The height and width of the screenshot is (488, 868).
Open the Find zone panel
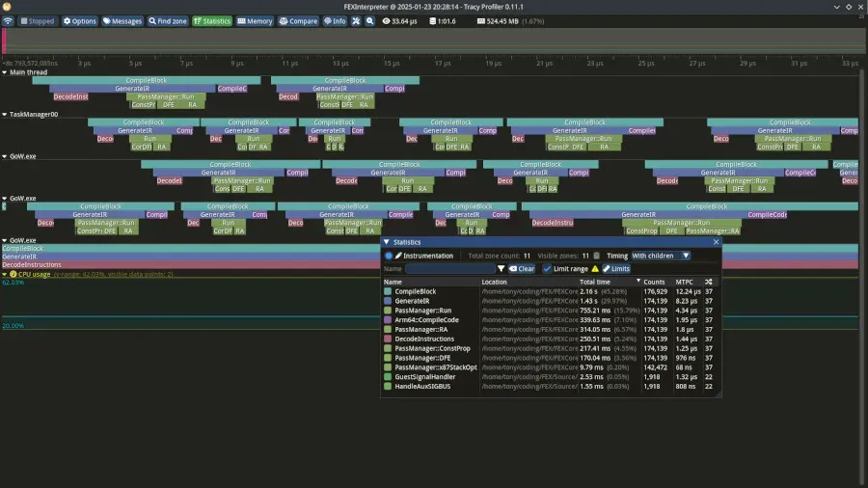(168, 21)
